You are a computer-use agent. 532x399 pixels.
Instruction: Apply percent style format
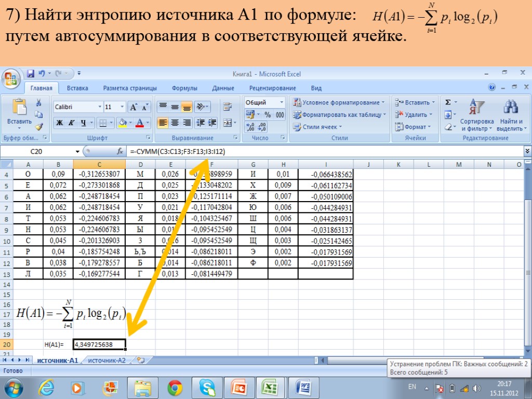coord(268,115)
